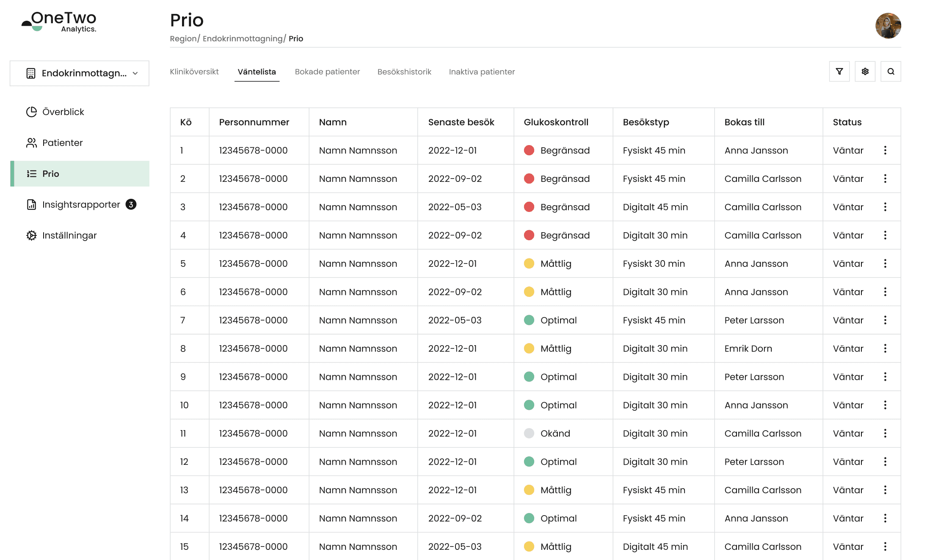Click the Senaste besök column header
This screenshot has width=927, height=560.
[x=461, y=122]
